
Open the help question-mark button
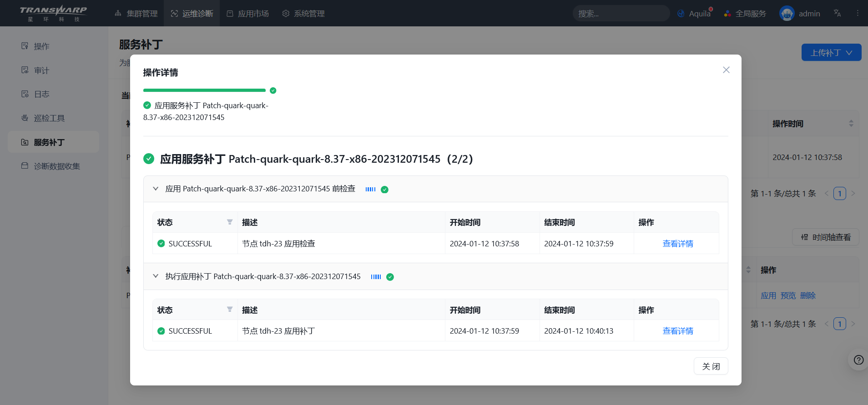coord(858,360)
